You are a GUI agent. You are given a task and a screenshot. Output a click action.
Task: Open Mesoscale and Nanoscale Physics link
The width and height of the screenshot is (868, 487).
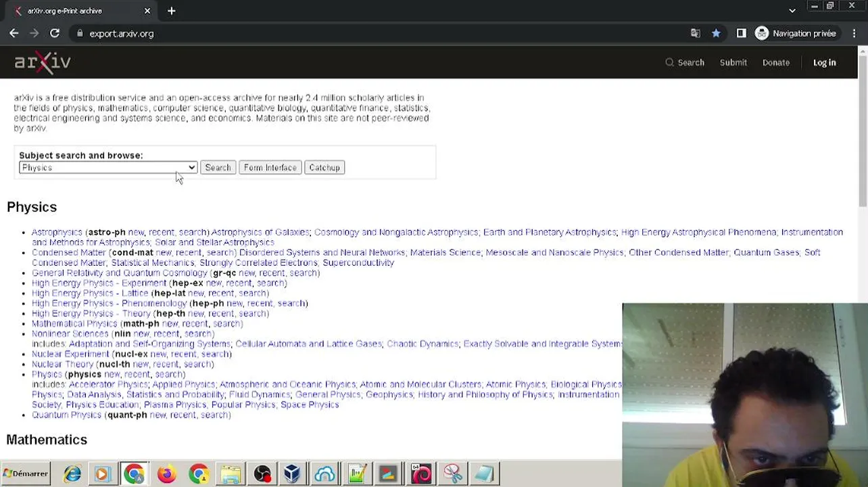pos(554,252)
